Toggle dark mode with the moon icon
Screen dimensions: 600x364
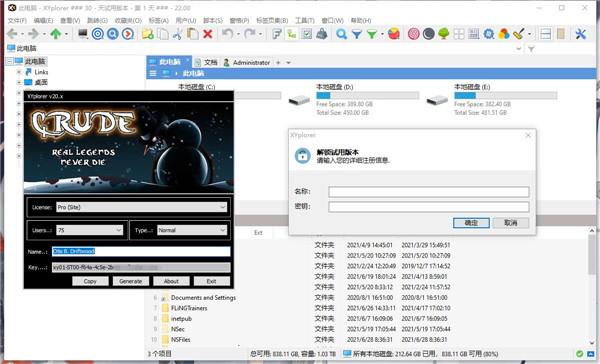[x=429, y=34]
